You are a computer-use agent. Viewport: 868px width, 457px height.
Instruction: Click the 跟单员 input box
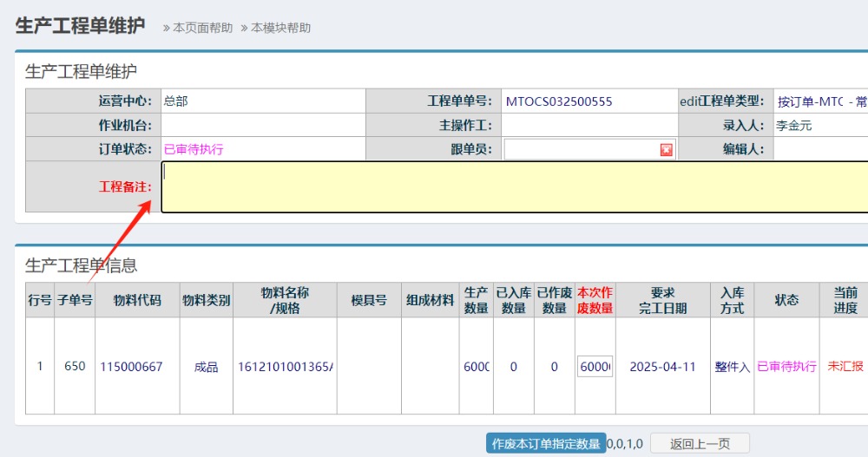click(x=580, y=150)
